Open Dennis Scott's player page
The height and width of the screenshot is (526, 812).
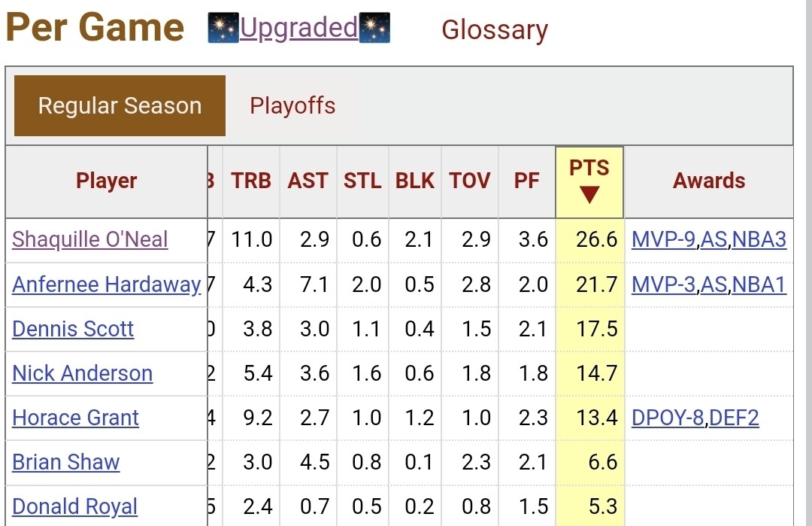pos(73,329)
